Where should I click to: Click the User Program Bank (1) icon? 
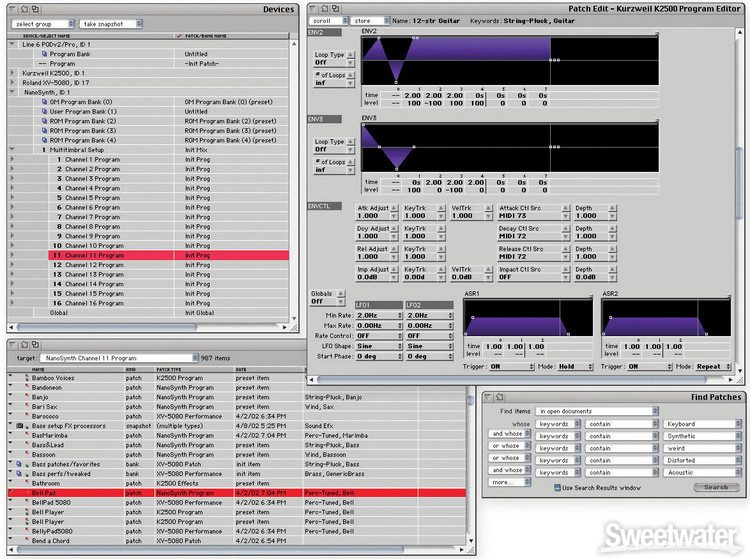point(45,111)
